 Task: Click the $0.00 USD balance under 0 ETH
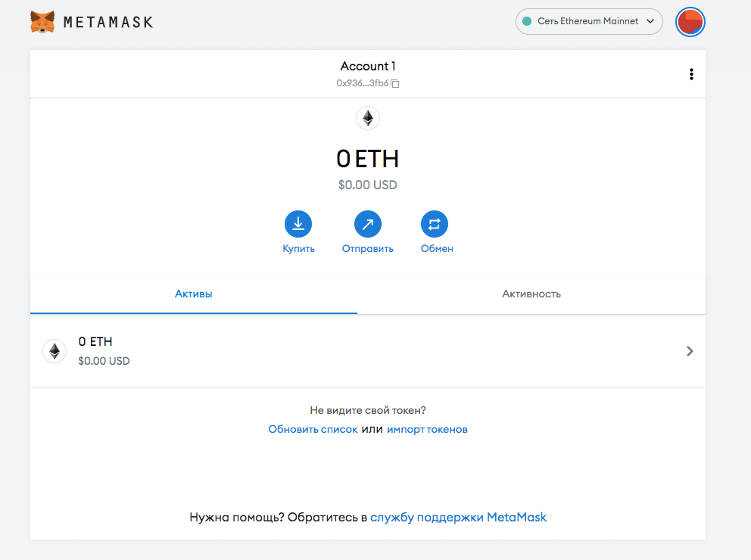tap(368, 185)
